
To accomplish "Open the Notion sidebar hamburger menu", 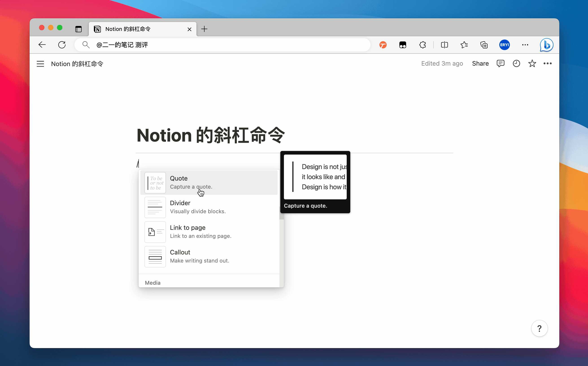I will point(40,64).
